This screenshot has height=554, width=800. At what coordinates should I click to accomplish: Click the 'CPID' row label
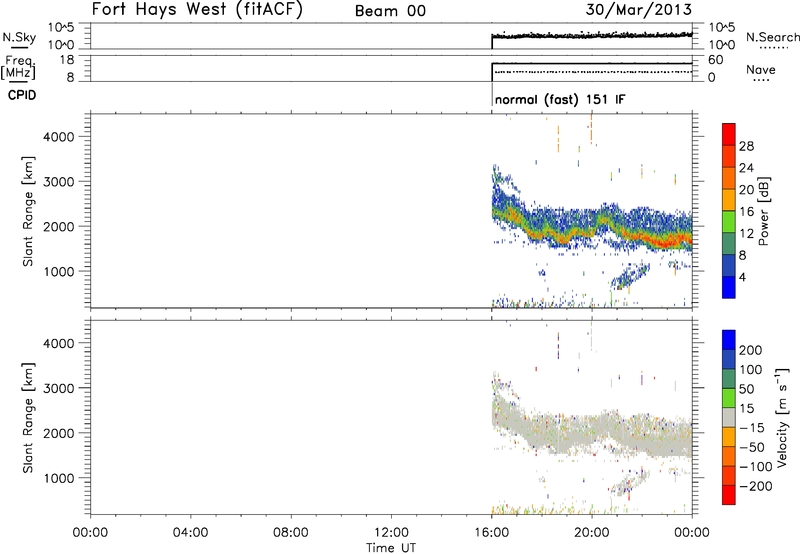click(x=22, y=95)
